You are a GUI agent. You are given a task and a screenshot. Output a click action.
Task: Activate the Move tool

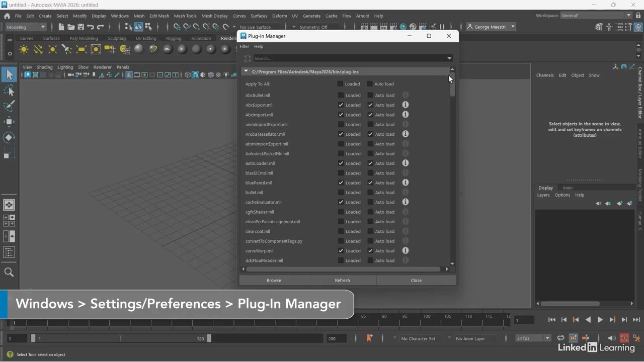click(9, 122)
